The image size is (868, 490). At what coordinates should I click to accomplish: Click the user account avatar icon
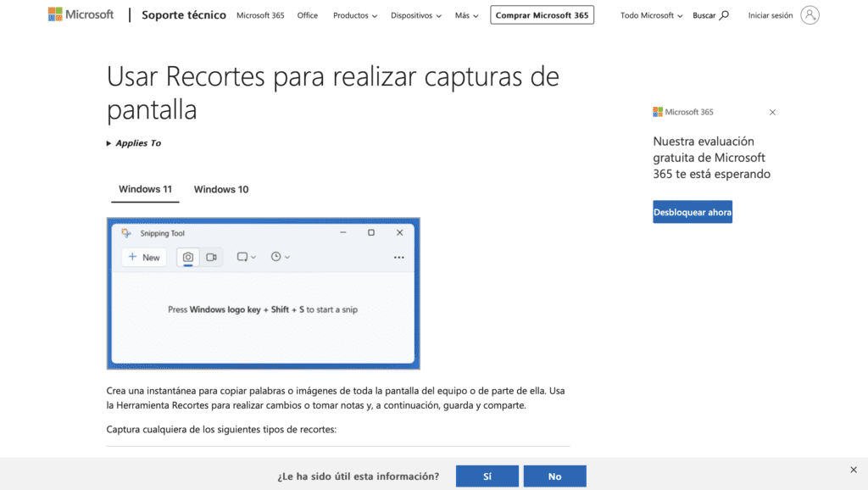[x=810, y=15]
